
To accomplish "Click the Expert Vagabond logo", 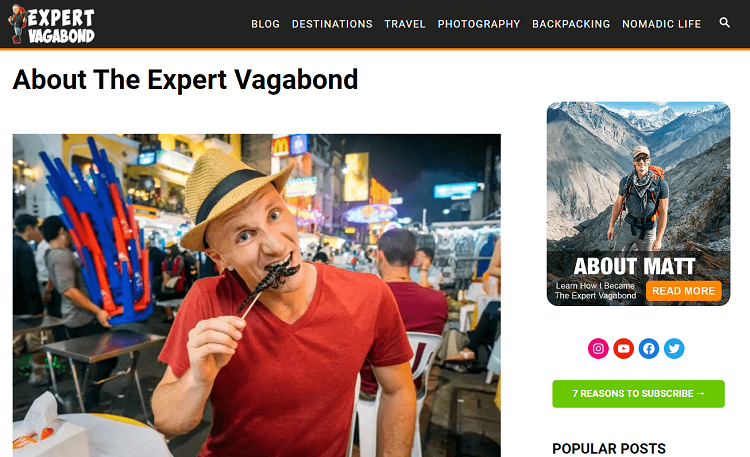I will [52, 24].
